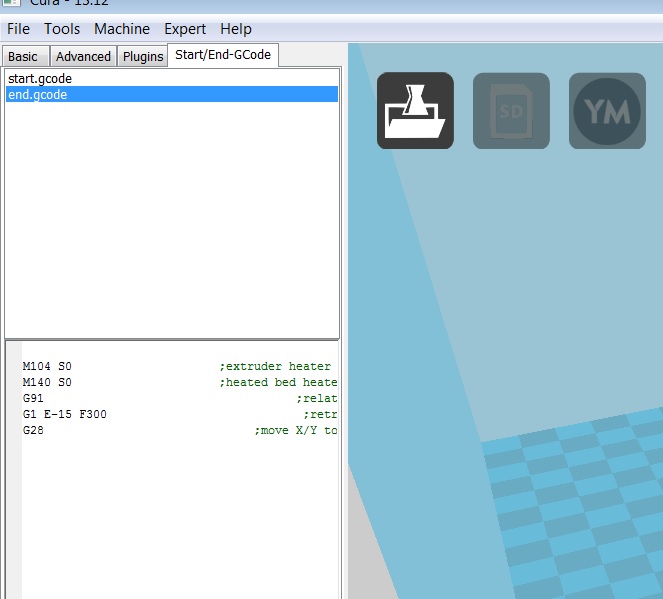Open the Tools menu
The height and width of the screenshot is (599, 663).
coord(62,29)
